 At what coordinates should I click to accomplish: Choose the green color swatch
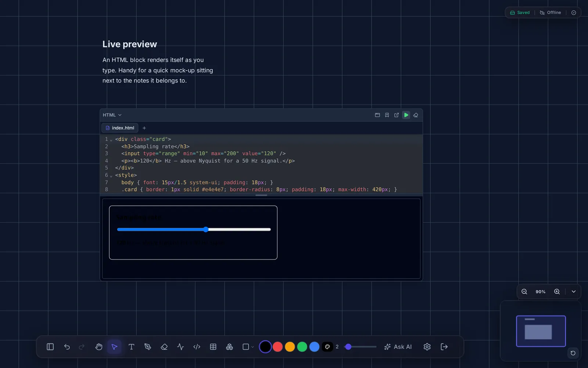pos(302,347)
